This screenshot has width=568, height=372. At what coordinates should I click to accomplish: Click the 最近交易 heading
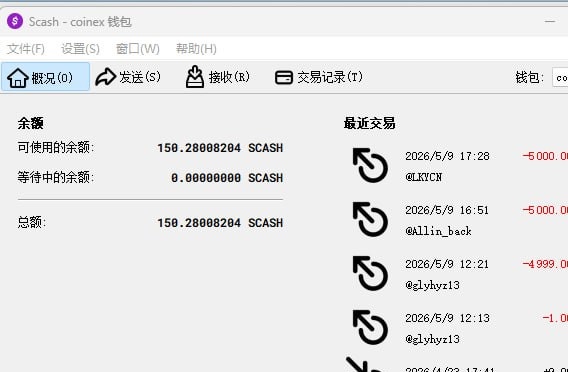tap(369, 124)
